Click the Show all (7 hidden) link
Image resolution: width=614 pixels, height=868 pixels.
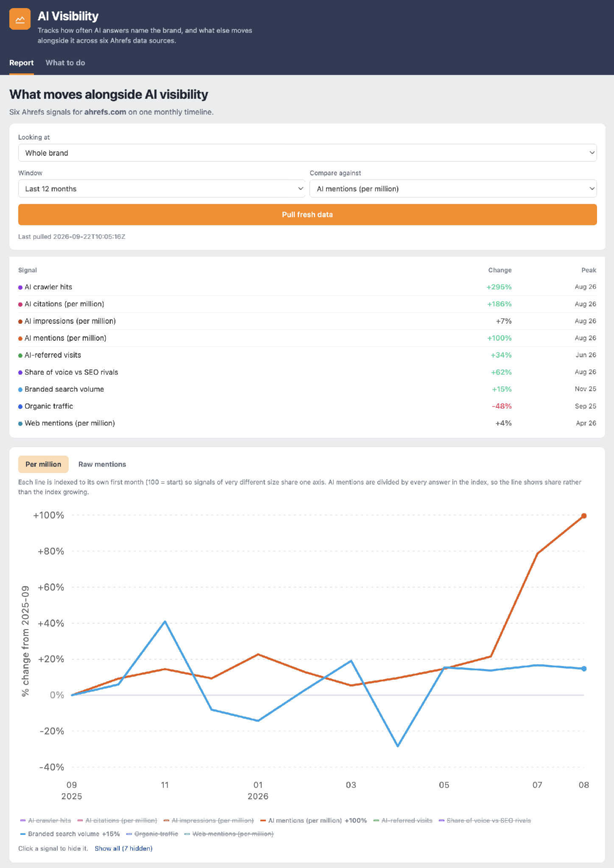(123, 848)
